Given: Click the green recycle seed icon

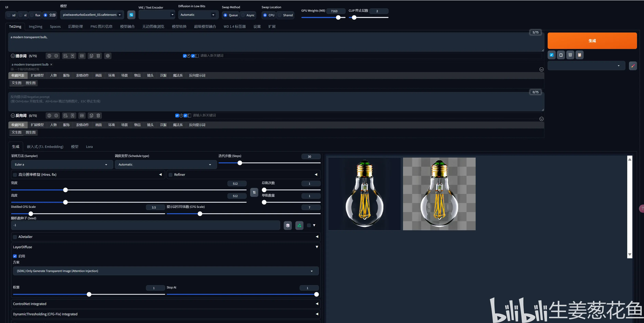Looking at the screenshot, I should (x=299, y=225).
